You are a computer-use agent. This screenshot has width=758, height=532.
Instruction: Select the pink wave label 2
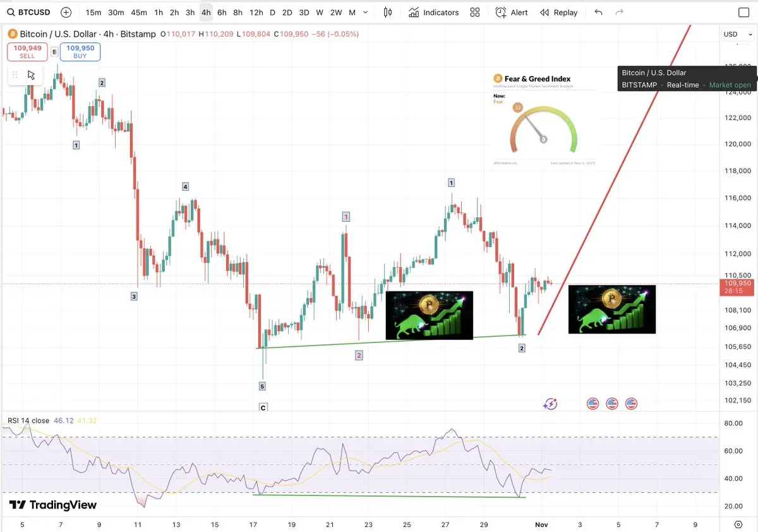pos(359,356)
